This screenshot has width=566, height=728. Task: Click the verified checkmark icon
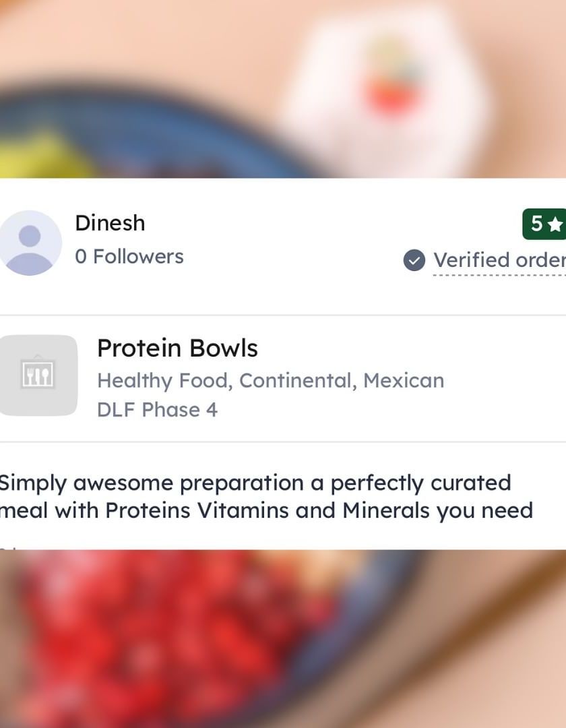(x=414, y=260)
